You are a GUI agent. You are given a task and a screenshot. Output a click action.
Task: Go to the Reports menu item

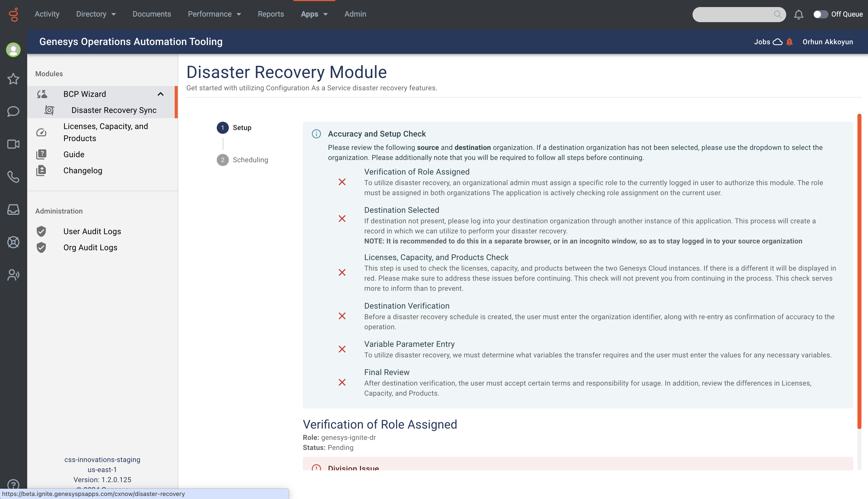pyautogui.click(x=271, y=14)
